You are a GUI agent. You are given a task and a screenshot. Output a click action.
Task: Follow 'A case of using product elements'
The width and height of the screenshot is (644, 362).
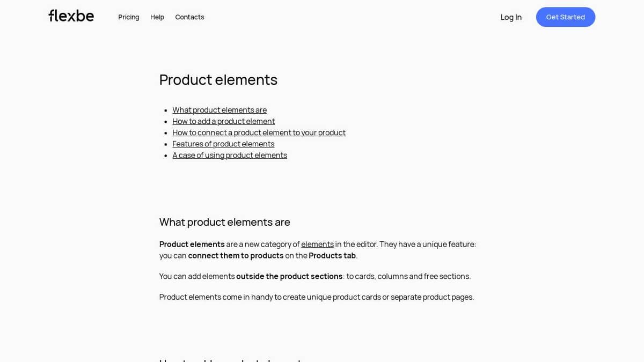pos(230,155)
